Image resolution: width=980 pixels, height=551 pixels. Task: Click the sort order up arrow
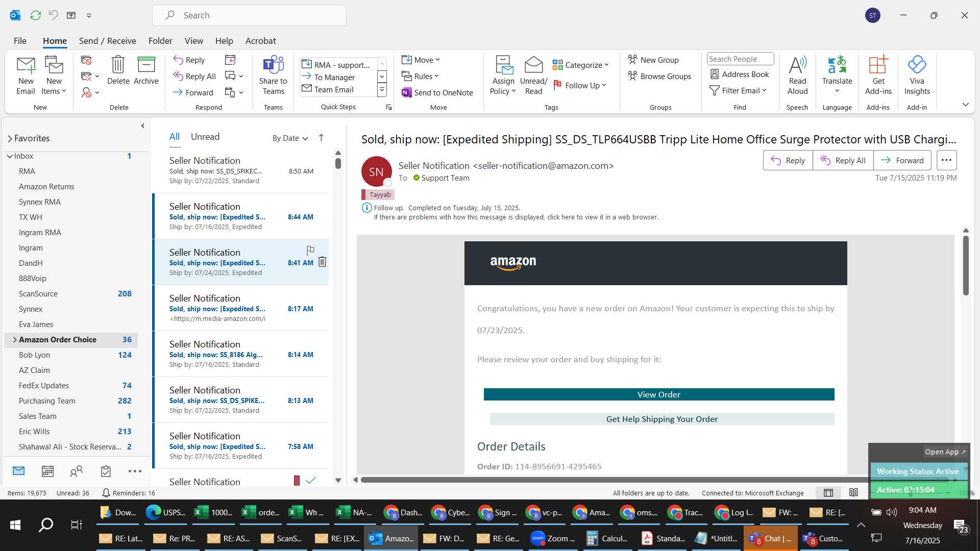(x=321, y=138)
